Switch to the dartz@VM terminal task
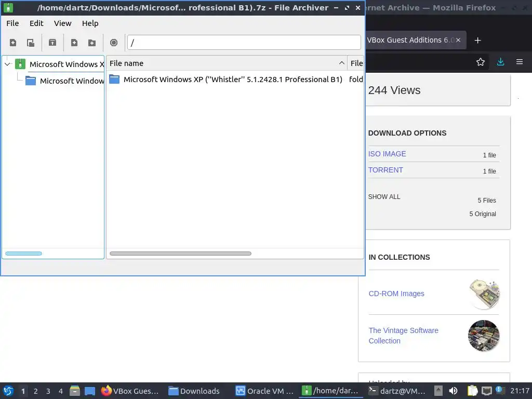Image resolution: width=532 pixels, height=399 pixels. [x=397, y=391]
